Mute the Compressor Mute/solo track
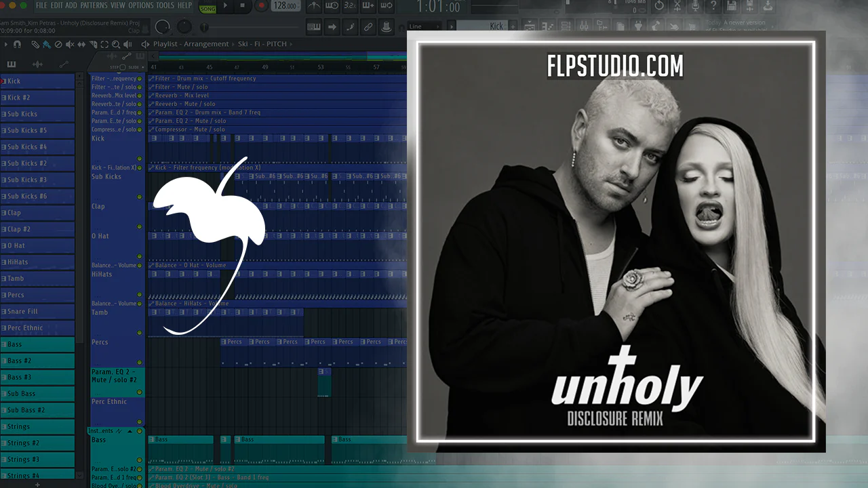The height and width of the screenshot is (488, 868). (x=140, y=129)
